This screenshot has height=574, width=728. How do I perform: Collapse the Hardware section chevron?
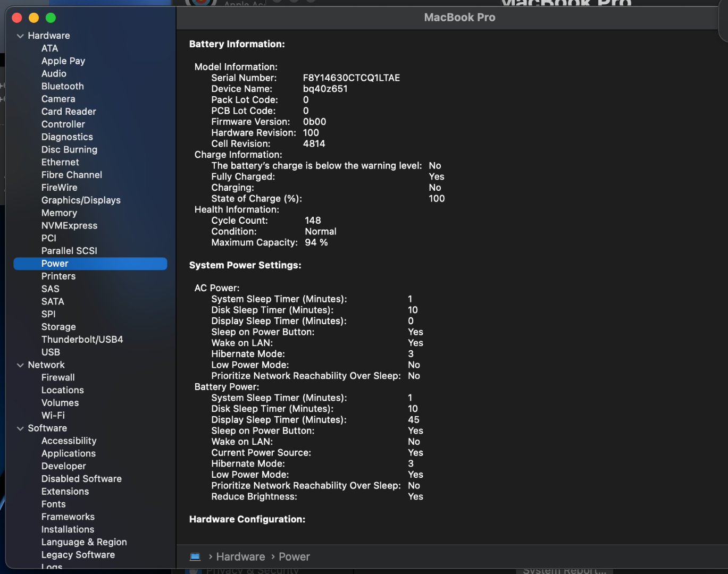pos(20,36)
